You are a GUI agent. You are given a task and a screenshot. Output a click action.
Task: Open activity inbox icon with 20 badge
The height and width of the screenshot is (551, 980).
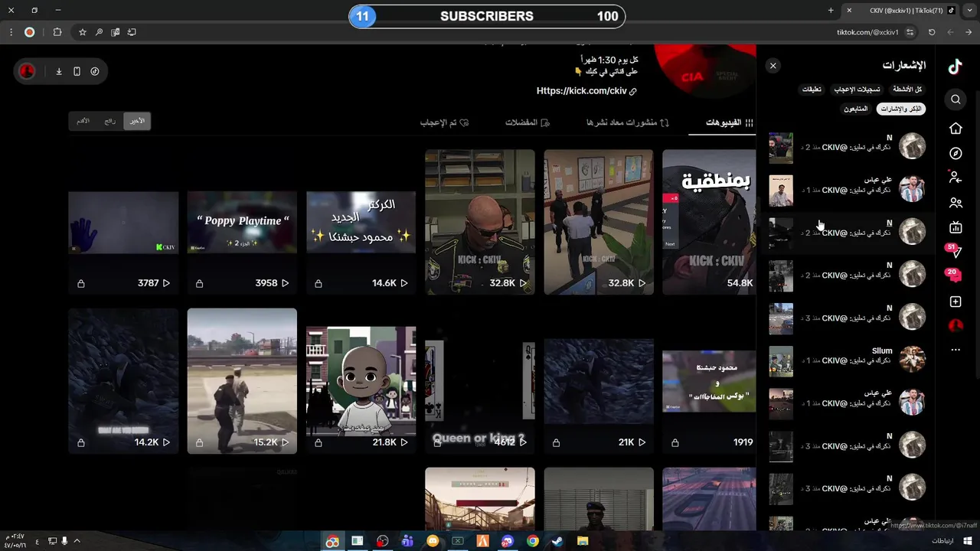coord(955,275)
